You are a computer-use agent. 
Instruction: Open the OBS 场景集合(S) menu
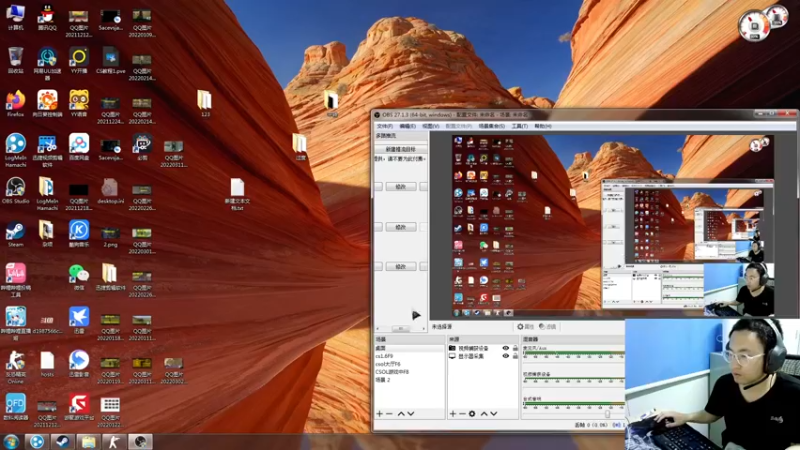(x=491, y=126)
